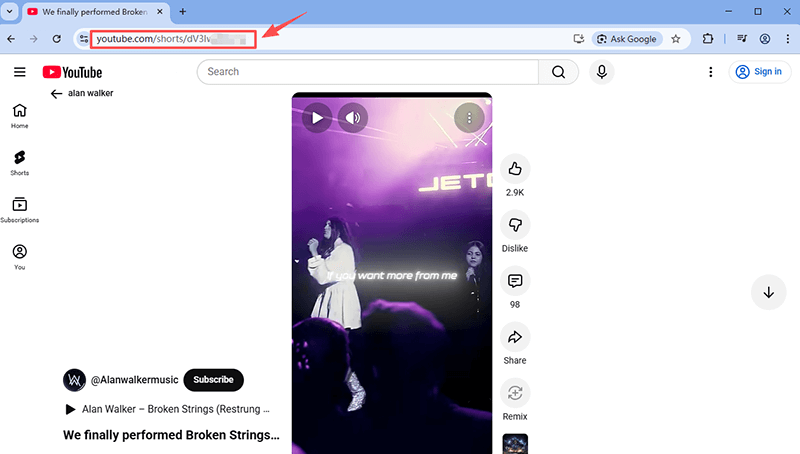Viewport: 800px width, 454px height.
Task: Play the Shorts video
Action: [x=317, y=118]
